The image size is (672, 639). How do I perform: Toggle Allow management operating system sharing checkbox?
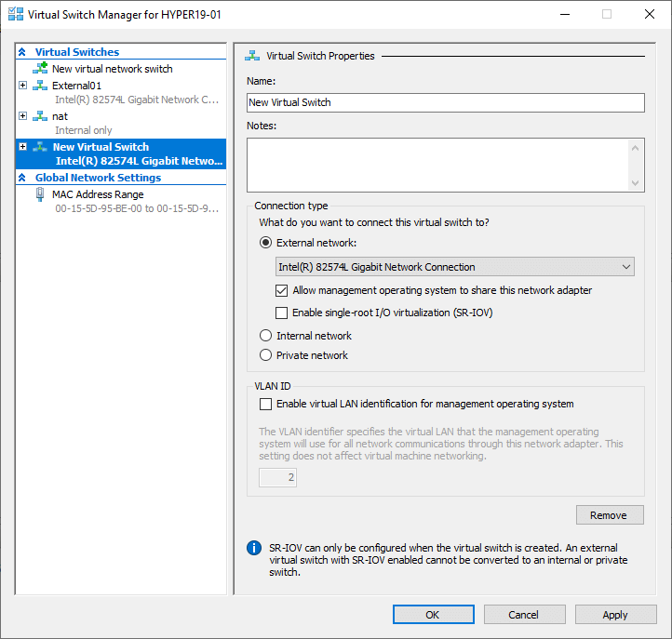[282, 291]
